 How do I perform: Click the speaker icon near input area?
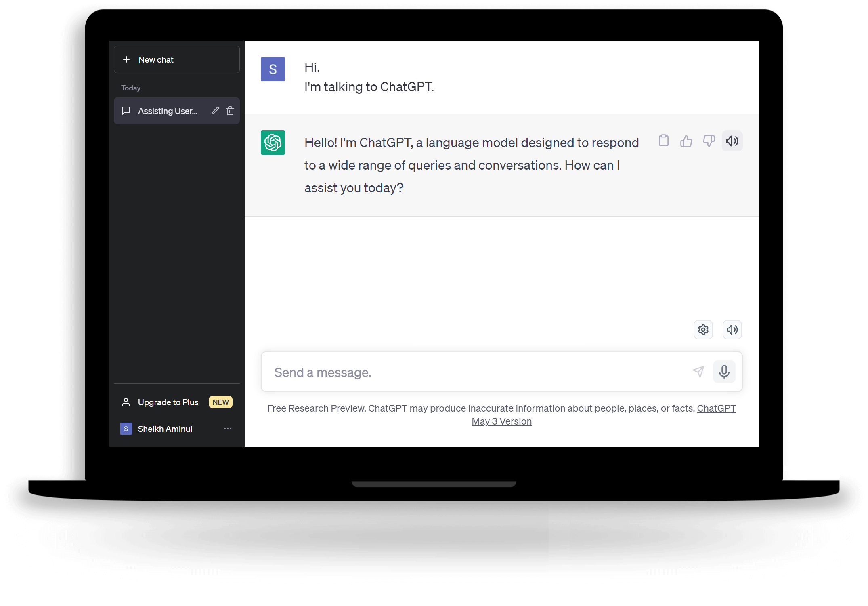click(731, 329)
